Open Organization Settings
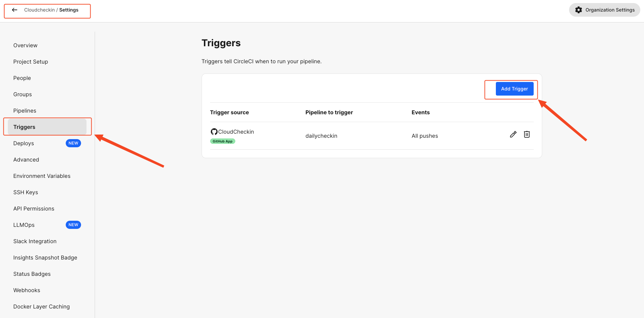Screen dimensions: 644x318 (x=604, y=10)
